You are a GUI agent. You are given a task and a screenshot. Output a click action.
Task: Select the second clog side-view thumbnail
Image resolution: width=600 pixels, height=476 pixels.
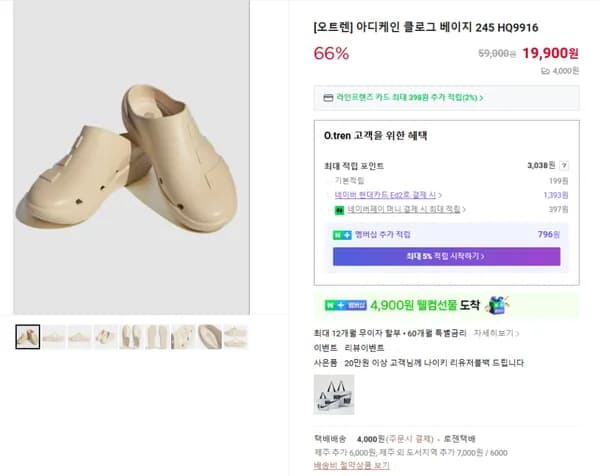54,337
